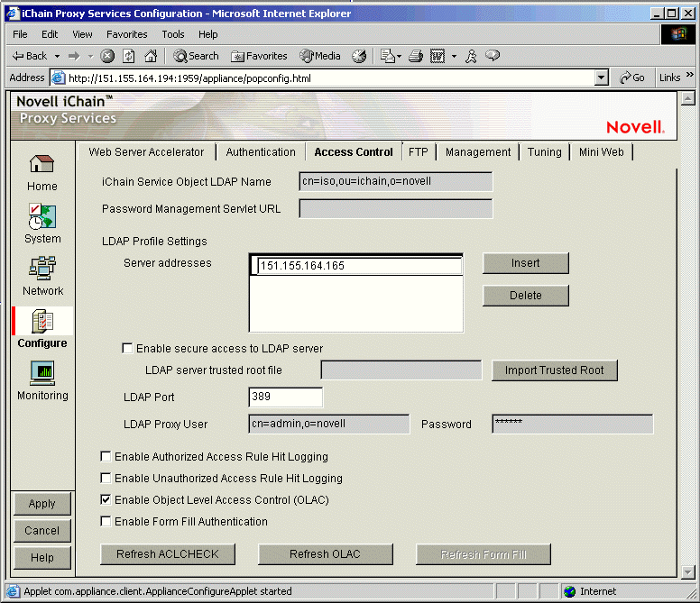Switch to the Authentication tab
The image size is (700, 603).
(x=261, y=152)
